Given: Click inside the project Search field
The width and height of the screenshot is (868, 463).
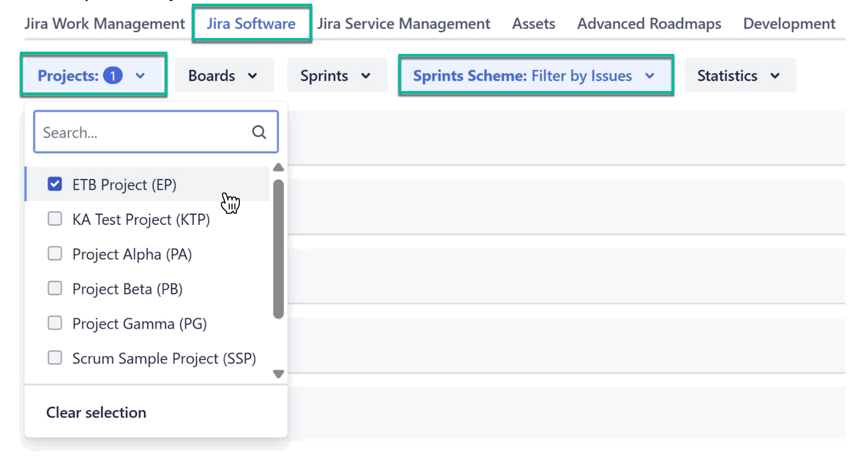Looking at the screenshot, I should pyautogui.click(x=136, y=132).
